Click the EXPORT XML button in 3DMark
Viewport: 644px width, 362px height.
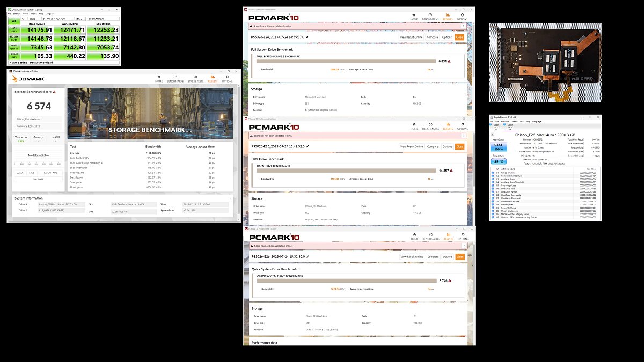click(51, 173)
